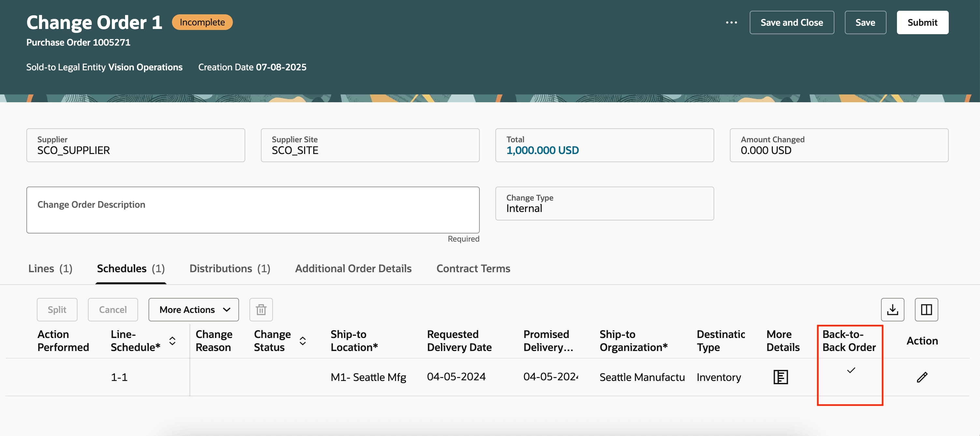Click the download export icon
The height and width of the screenshot is (436, 980).
pos(892,310)
